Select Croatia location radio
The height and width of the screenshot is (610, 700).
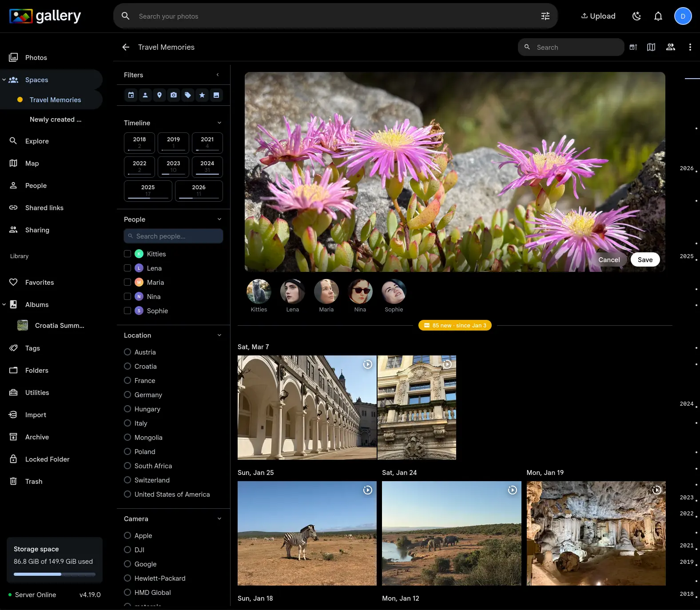click(127, 366)
